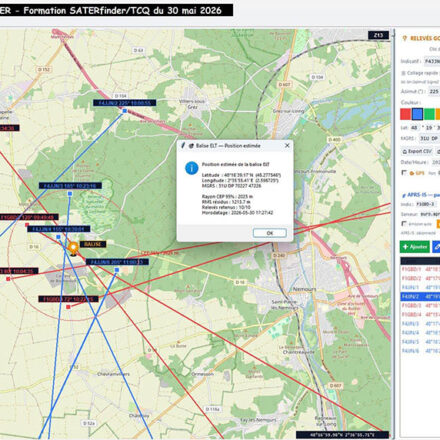Click the Ajouter green button
Viewport: 440px width, 440px height.
click(x=415, y=247)
